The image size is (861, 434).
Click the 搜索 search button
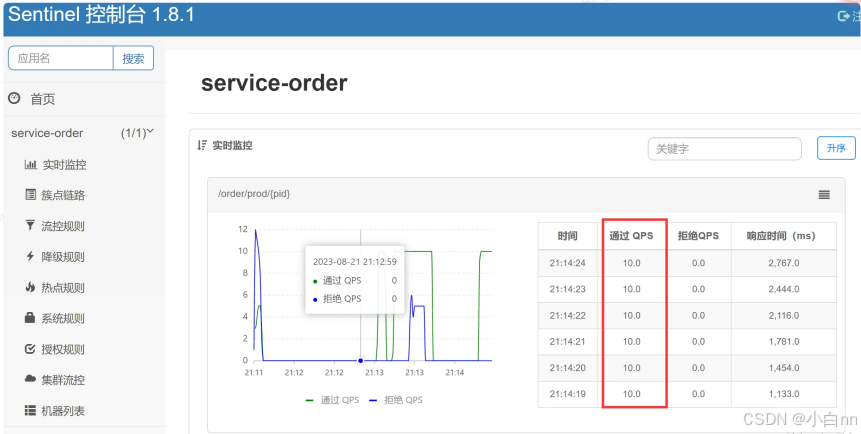[133, 58]
